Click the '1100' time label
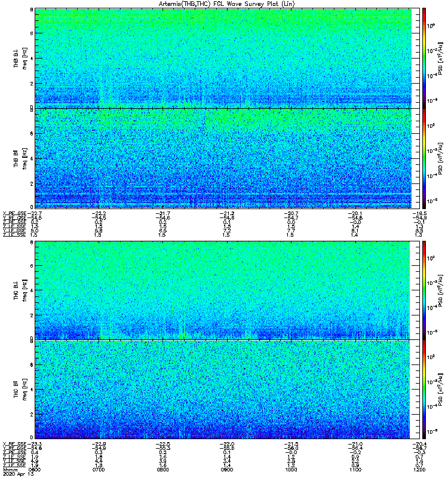The height and width of the screenshot is (478, 448). point(355,470)
